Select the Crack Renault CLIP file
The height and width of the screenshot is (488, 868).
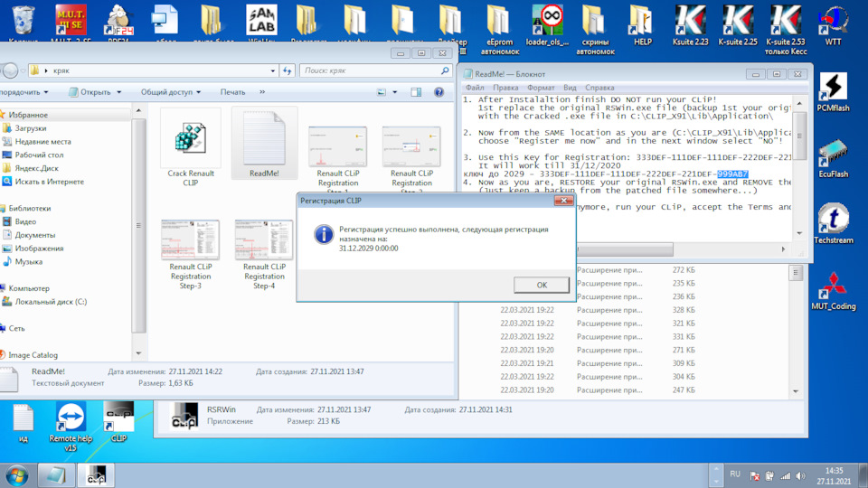coord(191,147)
